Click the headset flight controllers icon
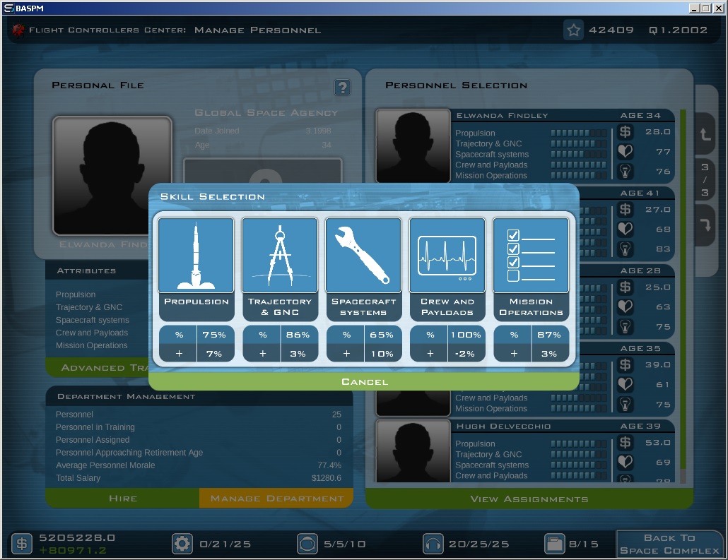Image resolution: width=728 pixels, height=560 pixels. click(x=433, y=543)
